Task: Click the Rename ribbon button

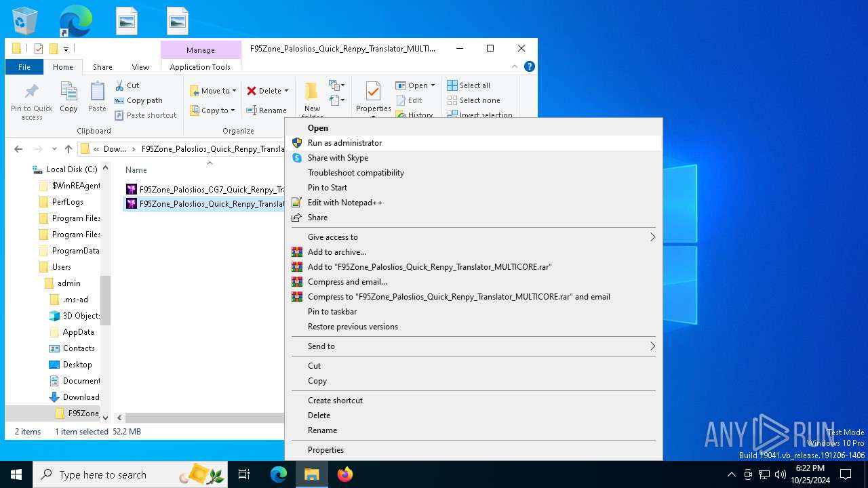Action: pos(266,110)
